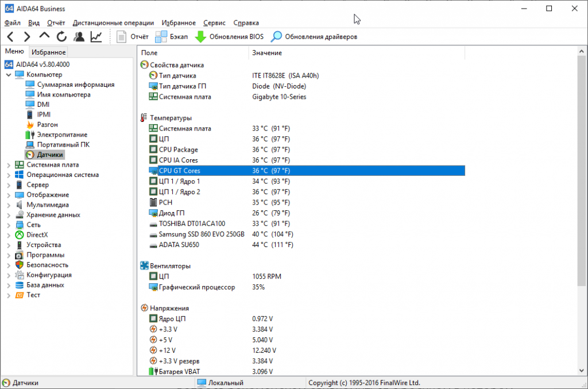Click the sensor list vertical scrollbar thumb
This screenshot has width=588, height=389.
581,171
